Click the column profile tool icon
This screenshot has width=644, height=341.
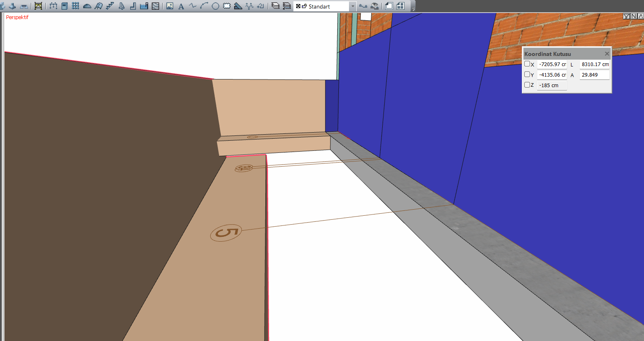(121, 6)
